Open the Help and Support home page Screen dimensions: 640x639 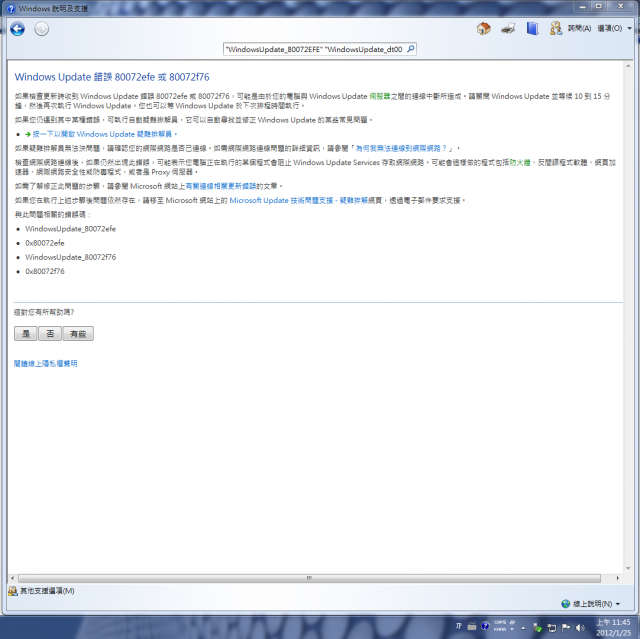coord(483,29)
